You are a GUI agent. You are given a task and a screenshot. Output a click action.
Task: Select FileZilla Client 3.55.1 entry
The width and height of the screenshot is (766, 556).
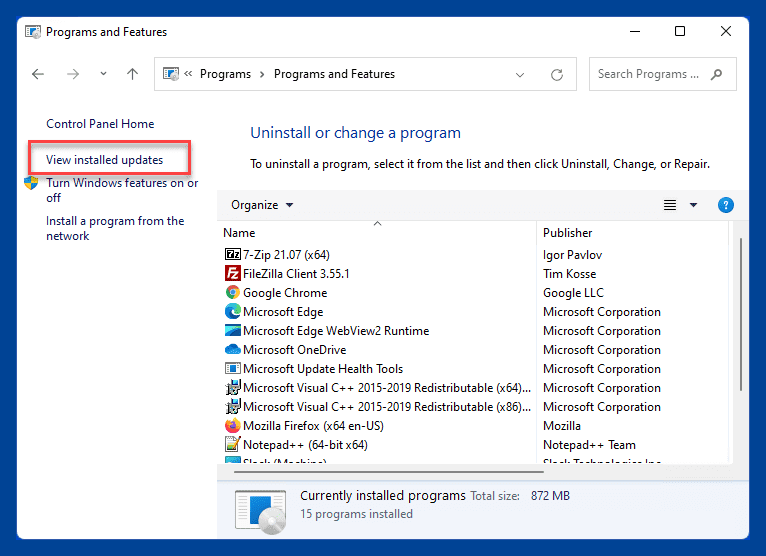(x=297, y=274)
